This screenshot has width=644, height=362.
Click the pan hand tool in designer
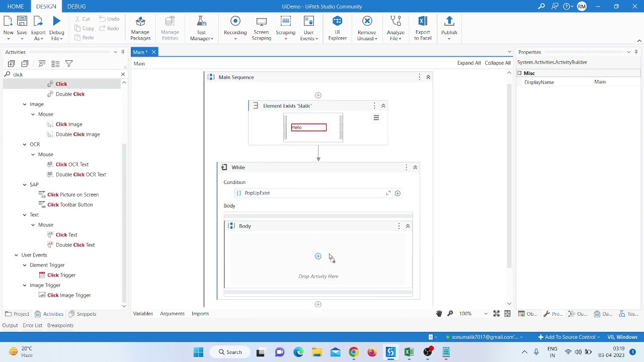tap(439, 314)
